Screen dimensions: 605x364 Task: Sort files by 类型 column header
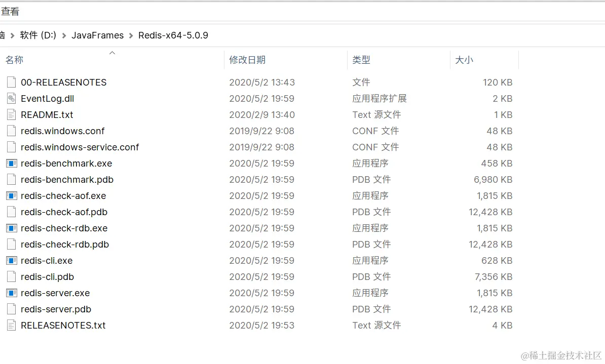[361, 60]
